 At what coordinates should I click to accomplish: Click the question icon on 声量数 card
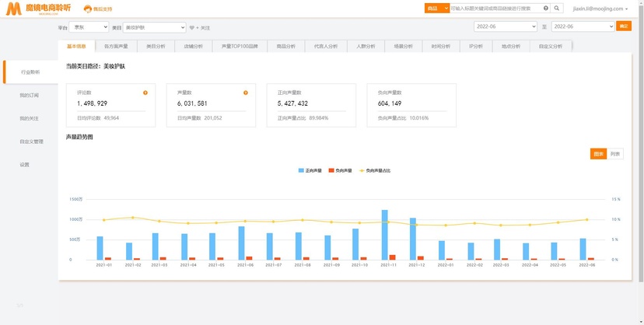pos(246,93)
